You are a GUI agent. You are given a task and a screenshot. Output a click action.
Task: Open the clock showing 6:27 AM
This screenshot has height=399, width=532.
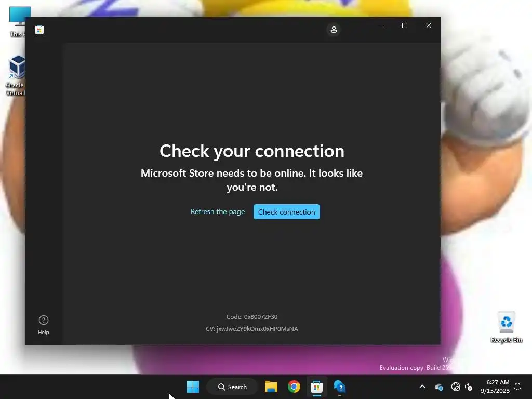click(495, 387)
